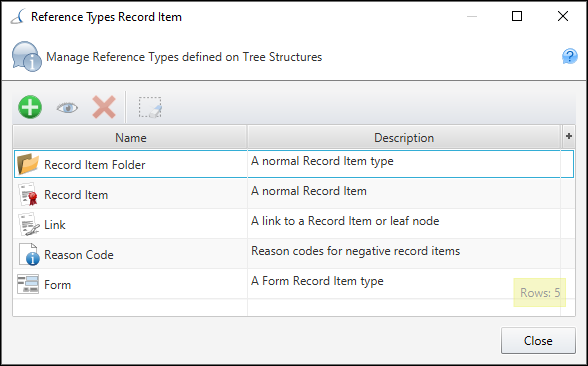Viewport: 588px width, 366px height.
Task: Click the Record Item certificate icon
Action: 28,194
